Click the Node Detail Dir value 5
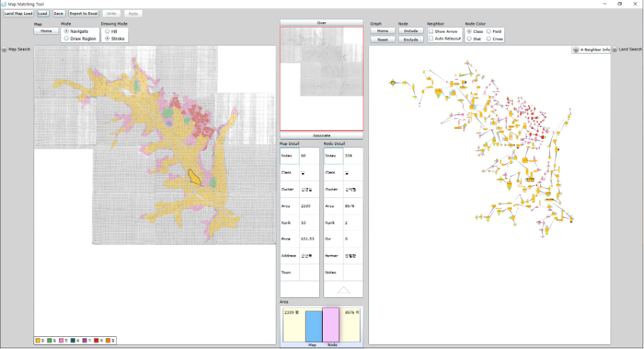This screenshot has height=349, width=644. (353, 239)
